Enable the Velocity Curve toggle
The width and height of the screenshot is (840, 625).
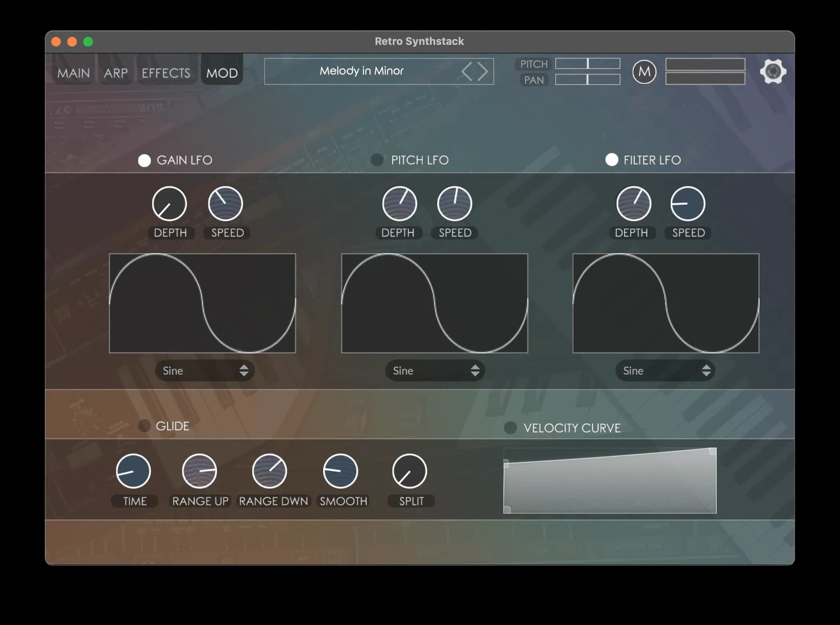pos(510,428)
